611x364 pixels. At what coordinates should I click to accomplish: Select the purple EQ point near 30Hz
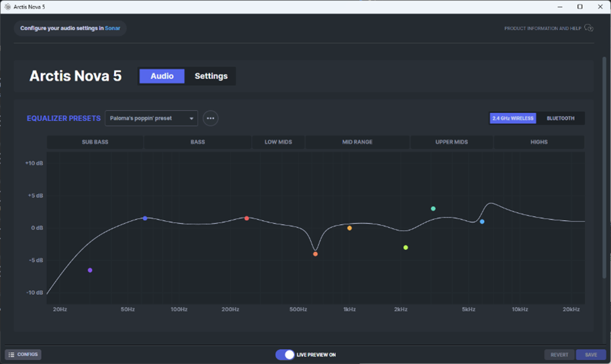pos(90,270)
